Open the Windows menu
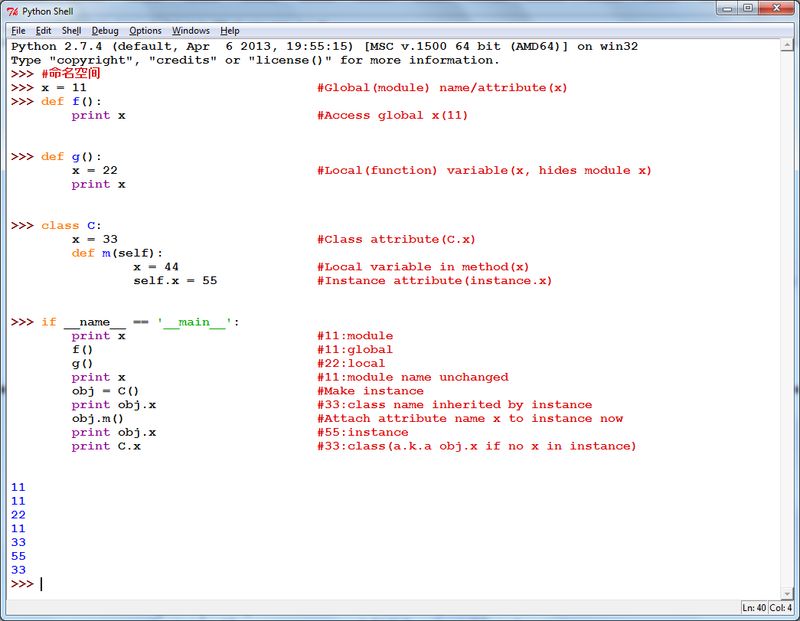This screenshot has height=621, width=800. 190,31
